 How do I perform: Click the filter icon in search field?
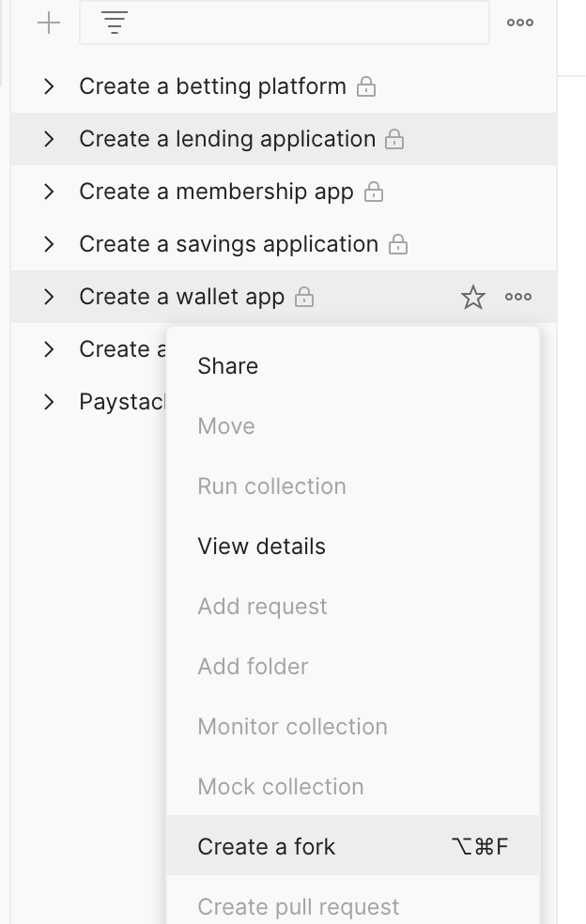click(114, 23)
